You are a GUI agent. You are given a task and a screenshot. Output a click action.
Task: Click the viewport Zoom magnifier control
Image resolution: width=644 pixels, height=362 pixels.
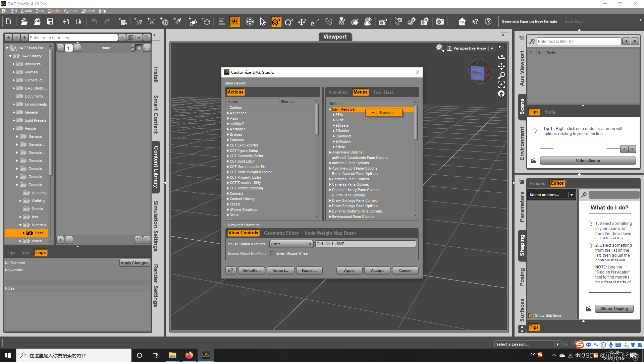501,75
